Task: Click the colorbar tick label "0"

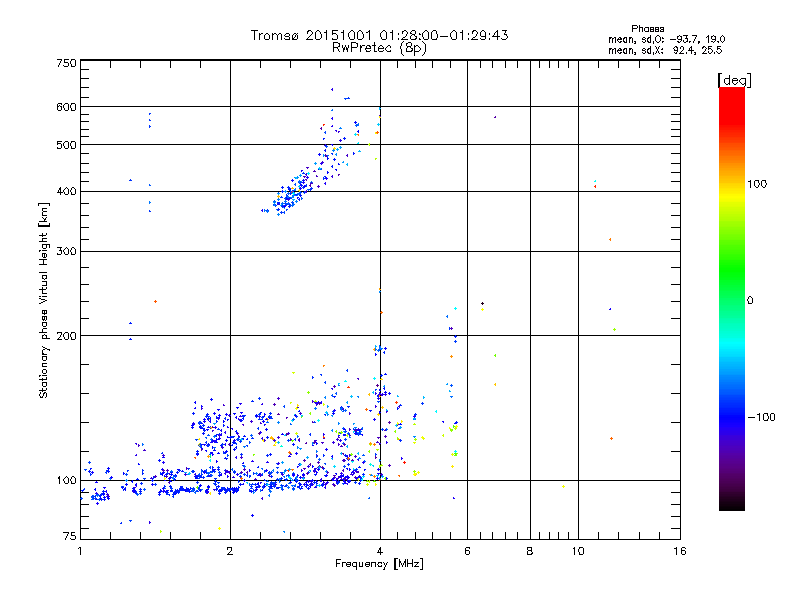Action: 749,301
